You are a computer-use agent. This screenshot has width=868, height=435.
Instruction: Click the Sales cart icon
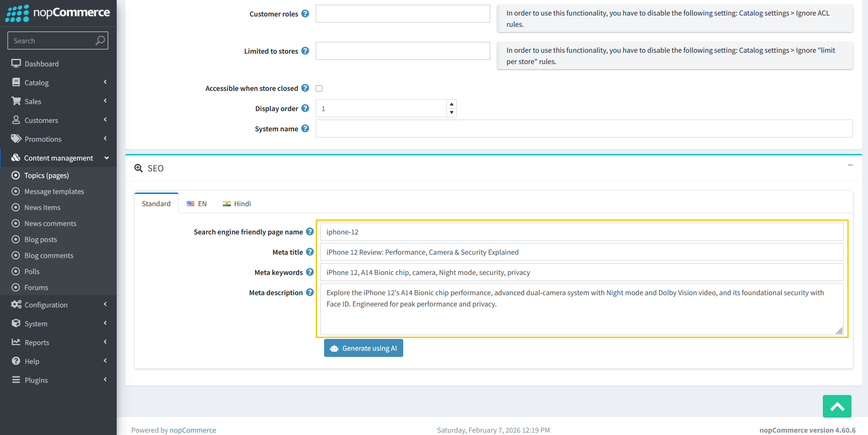click(16, 101)
